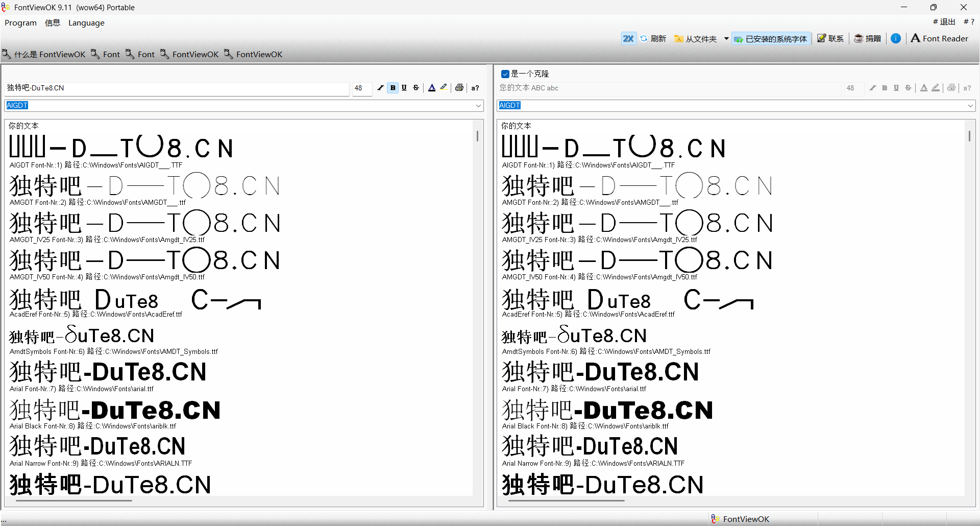Select AIGDT font sample in left pane
The height and width of the screenshot is (526, 980).
click(121, 148)
